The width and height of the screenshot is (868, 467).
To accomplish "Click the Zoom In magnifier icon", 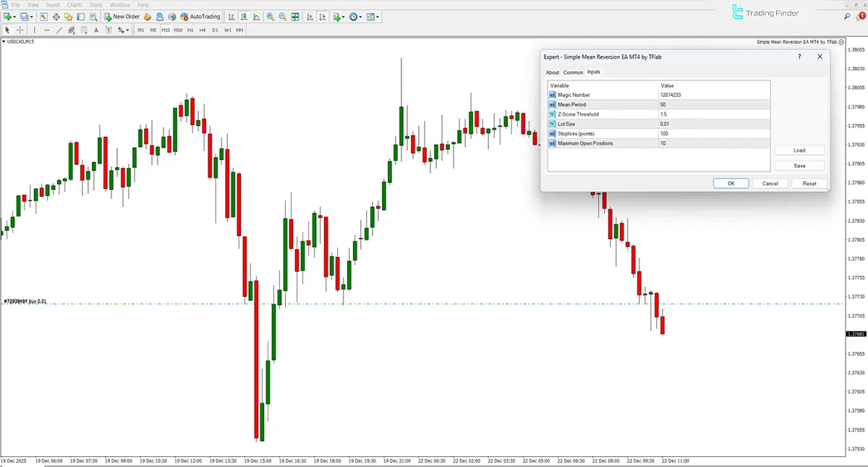I will [x=269, y=16].
